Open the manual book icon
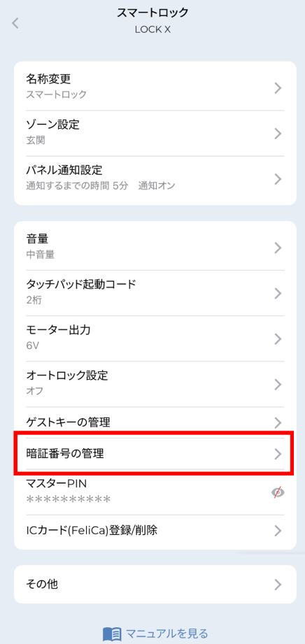 112,634
